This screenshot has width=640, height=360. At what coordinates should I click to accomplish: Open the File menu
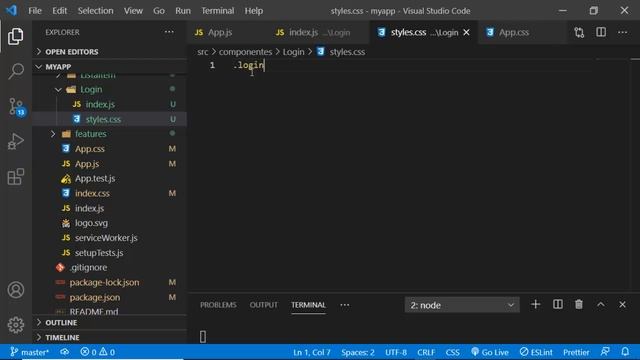35,11
